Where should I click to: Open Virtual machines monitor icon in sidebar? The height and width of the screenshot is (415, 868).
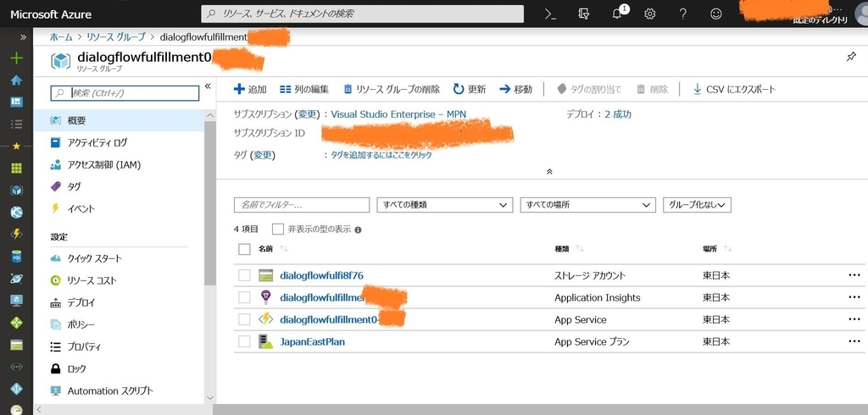(x=17, y=301)
